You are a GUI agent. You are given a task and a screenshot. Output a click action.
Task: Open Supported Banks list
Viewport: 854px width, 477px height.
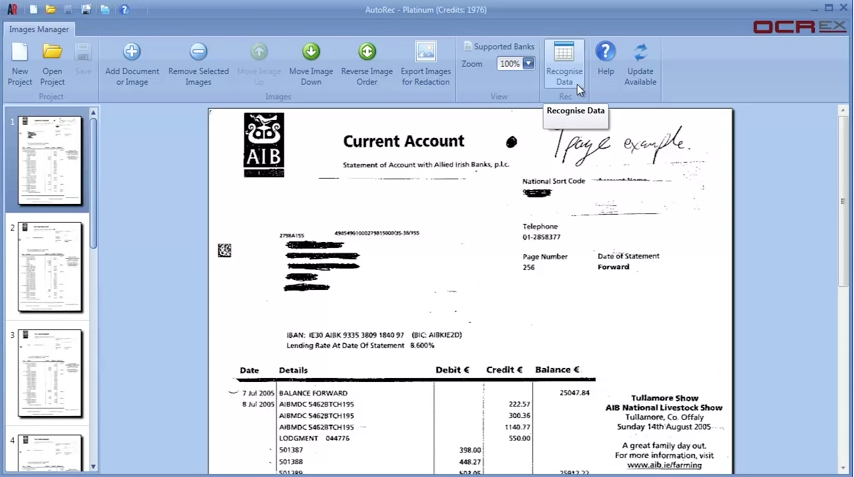[499, 46]
